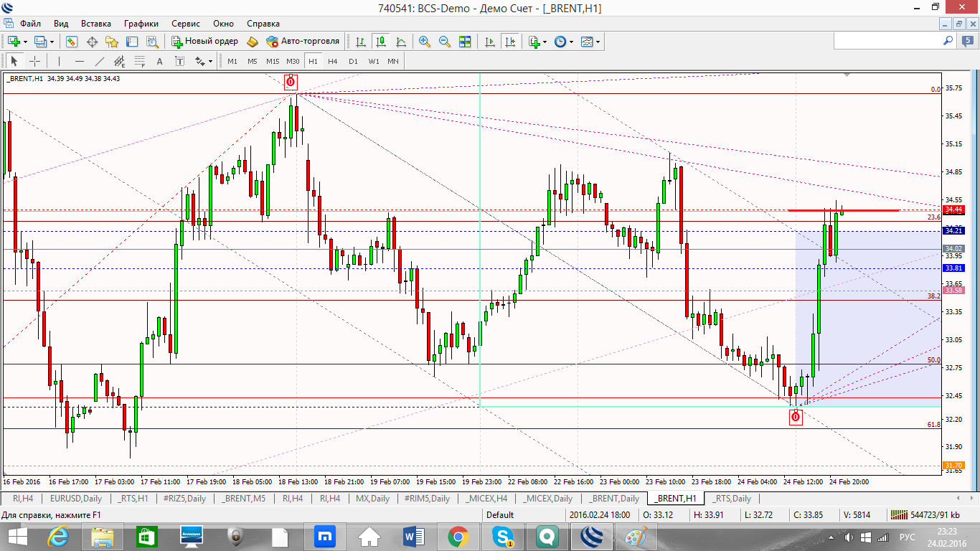980x551 pixels.
Task: Toggle chart shift from right edge
Action: click(511, 42)
